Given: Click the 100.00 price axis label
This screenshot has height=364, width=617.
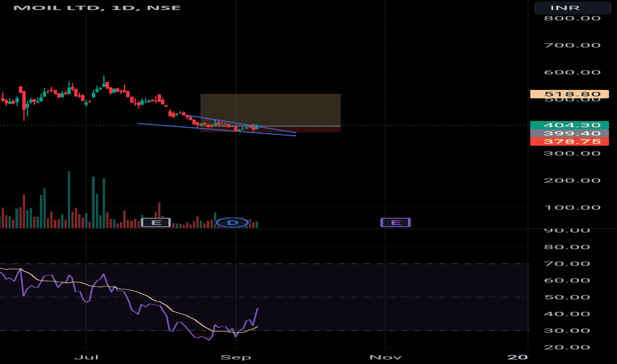Looking at the screenshot, I should 572,208.
